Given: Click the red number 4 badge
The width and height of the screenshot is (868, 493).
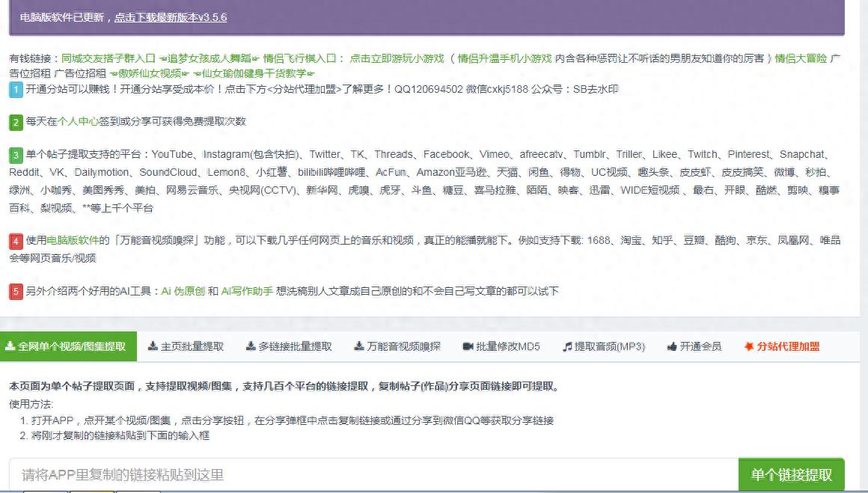Looking at the screenshot, I should tap(16, 241).
